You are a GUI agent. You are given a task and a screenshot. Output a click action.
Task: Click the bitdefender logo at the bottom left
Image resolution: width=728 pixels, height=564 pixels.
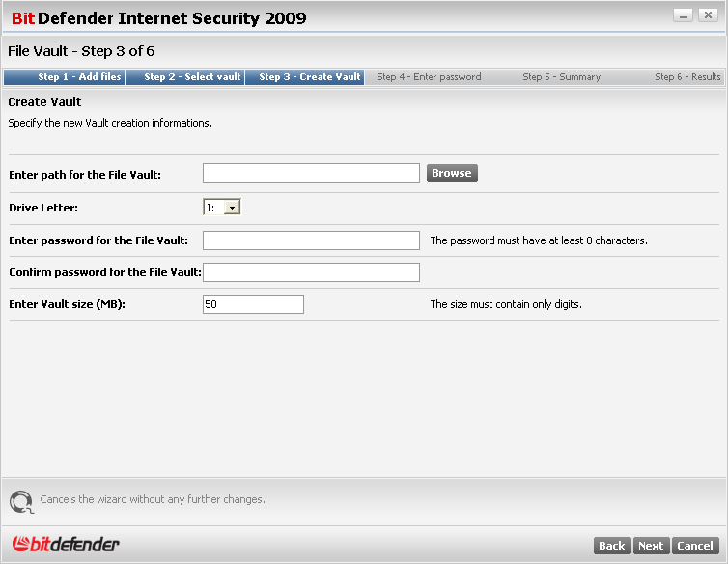66,544
